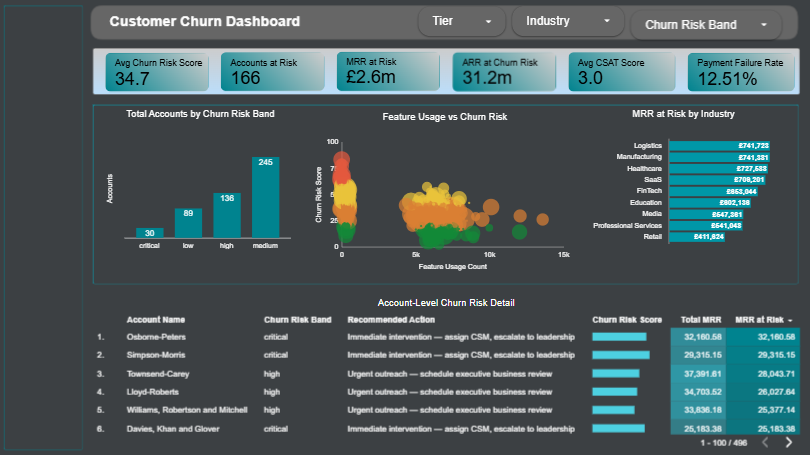Click Townsend-Carey churn risk score bar
The image size is (810, 455).
tap(616, 373)
